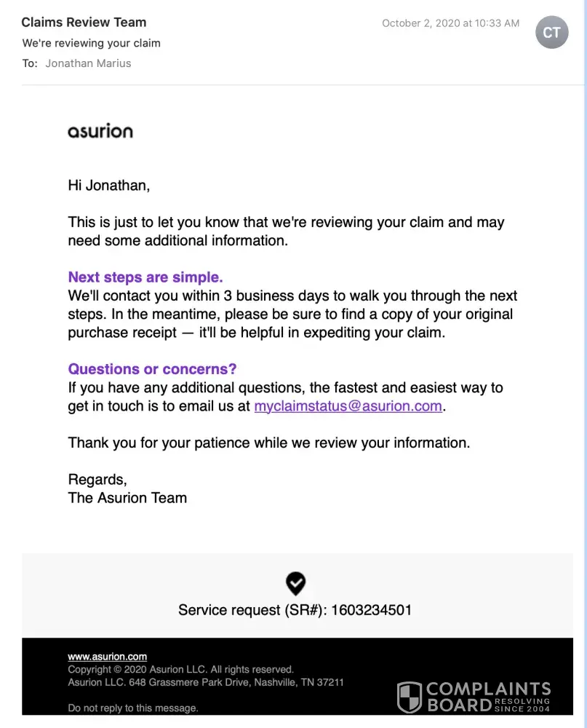Viewport: 587px width, 728px height.
Task: Click "Do not reply to this message" text
Action: point(133,708)
